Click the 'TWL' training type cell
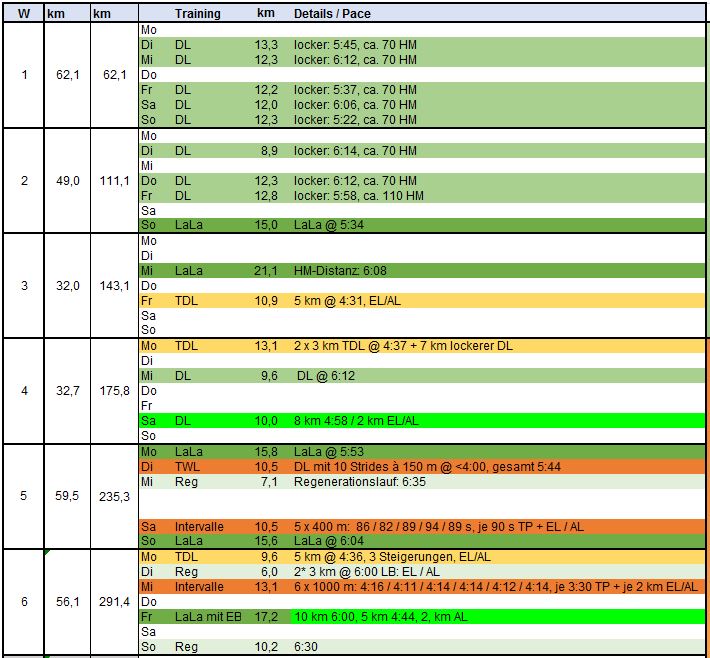The image size is (710, 658). (187, 466)
